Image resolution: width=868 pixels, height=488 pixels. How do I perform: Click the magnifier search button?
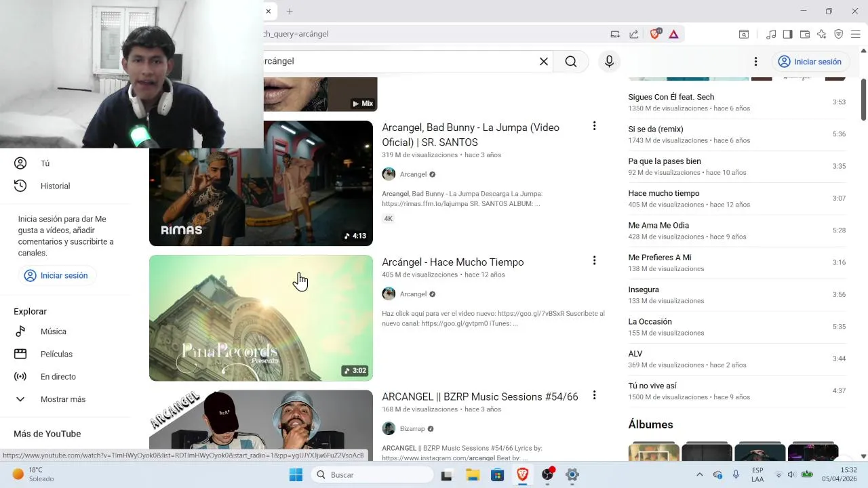[571, 62]
